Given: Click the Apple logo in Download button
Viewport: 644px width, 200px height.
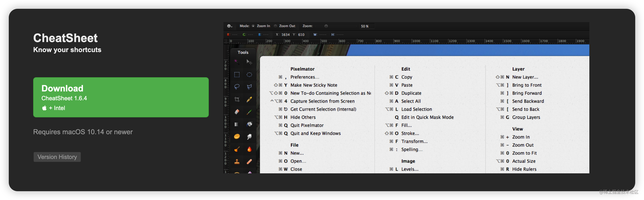Looking at the screenshot, I should (44, 108).
